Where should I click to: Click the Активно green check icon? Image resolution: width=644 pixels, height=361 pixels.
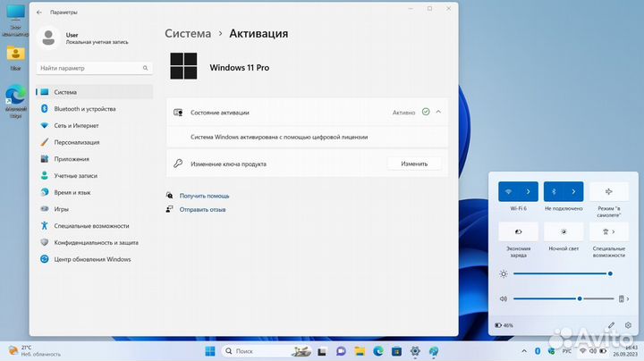point(426,112)
